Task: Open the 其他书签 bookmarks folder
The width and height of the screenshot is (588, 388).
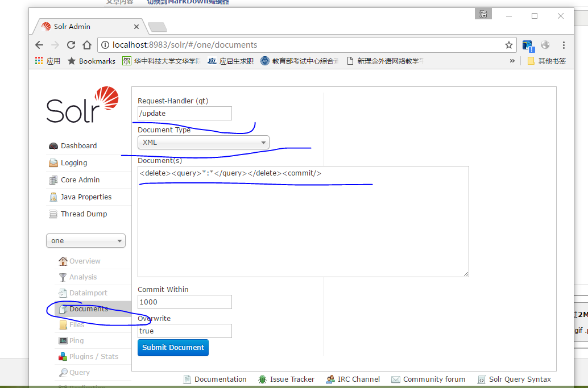Action: (x=546, y=61)
